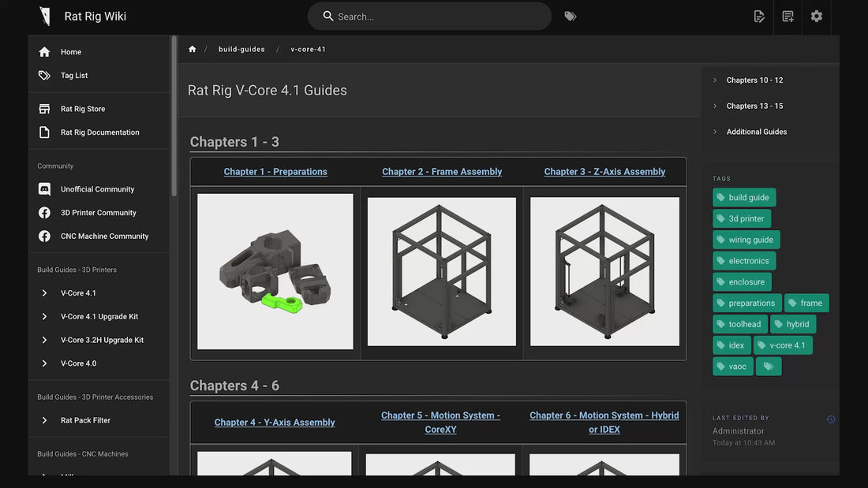Viewport: 868px width, 488px height.
Task: Click the edit page icon in header
Action: pos(759,16)
